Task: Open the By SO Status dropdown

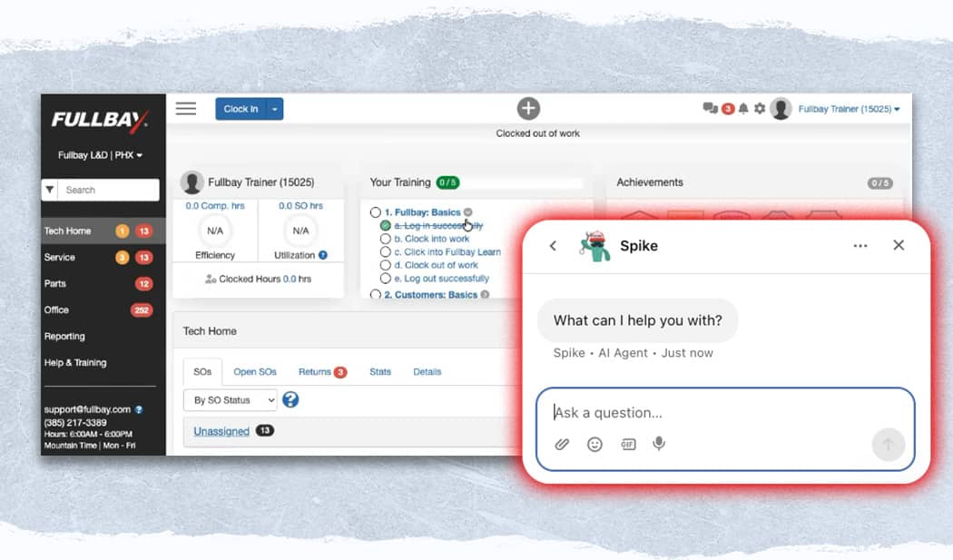Action: pos(231,400)
